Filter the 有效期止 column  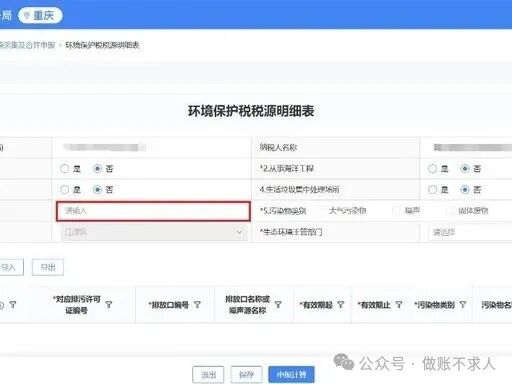[399, 304]
